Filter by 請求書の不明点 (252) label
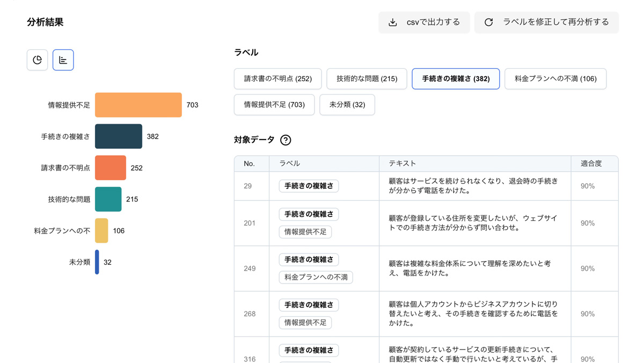Viewport: 644px width, 363px height. click(x=277, y=79)
